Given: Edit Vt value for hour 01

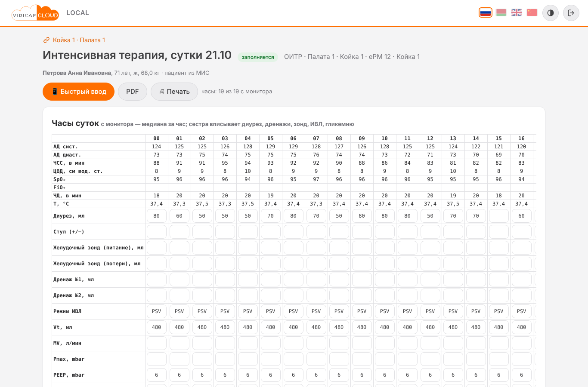Looking at the screenshot, I should click(179, 327).
